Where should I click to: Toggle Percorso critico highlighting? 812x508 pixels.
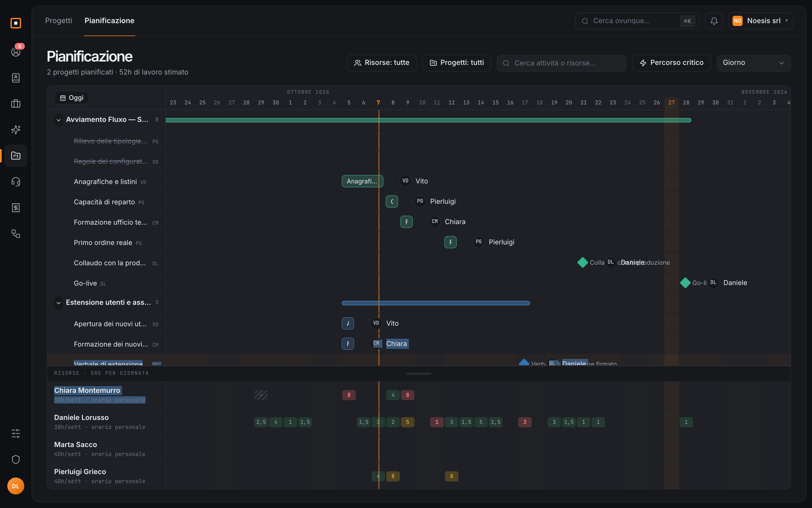click(671, 63)
